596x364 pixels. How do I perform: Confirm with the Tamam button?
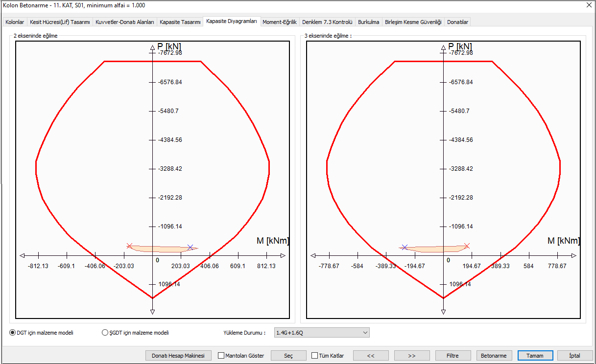535,356
